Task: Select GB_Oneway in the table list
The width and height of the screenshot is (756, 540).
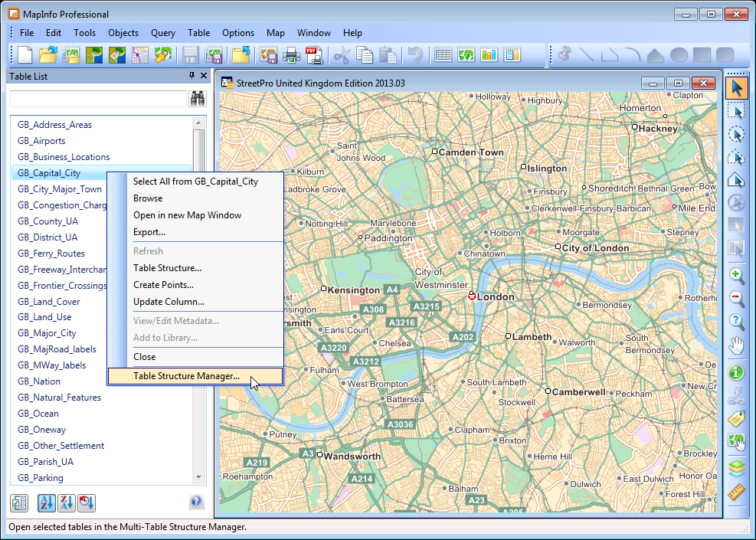Action: click(x=41, y=430)
